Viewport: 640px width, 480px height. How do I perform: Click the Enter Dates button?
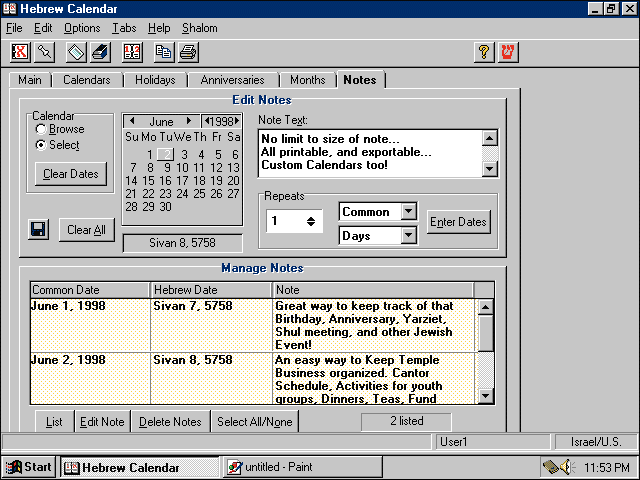coord(458,222)
